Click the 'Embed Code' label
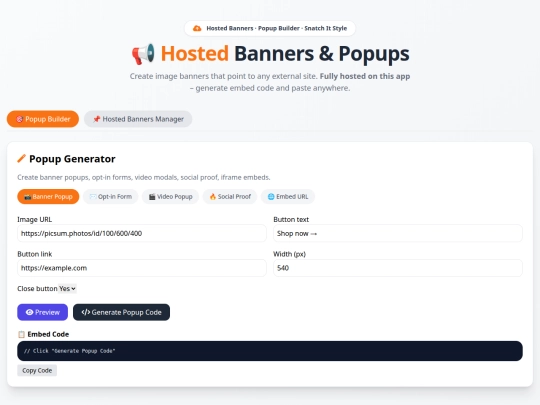 click(x=48, y=334)
